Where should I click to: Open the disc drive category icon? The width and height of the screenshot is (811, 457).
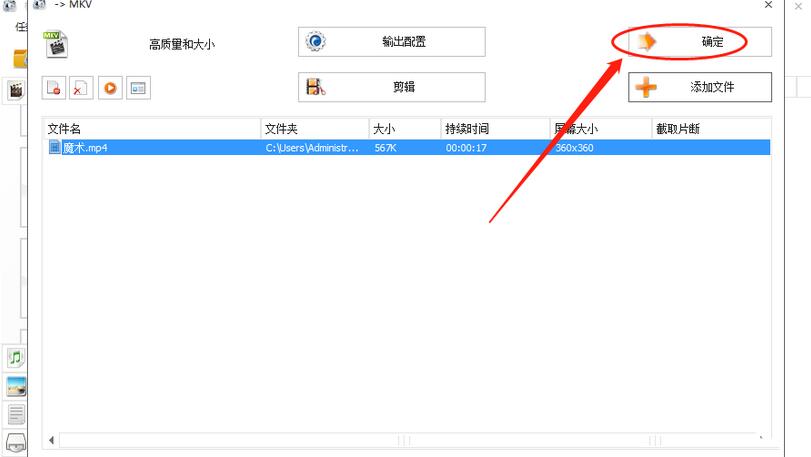[x=16, y=441]
